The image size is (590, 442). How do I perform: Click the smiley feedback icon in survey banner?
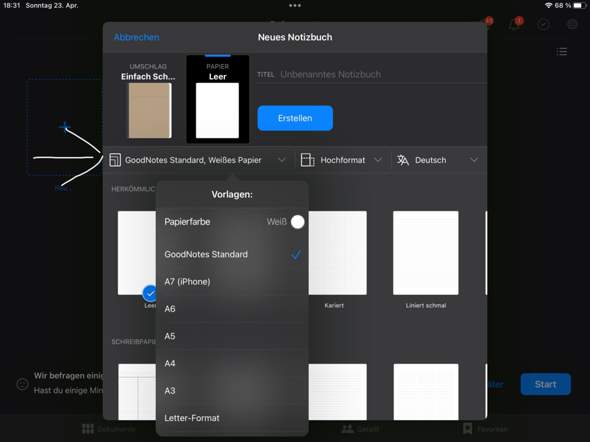tap(23, 384)
